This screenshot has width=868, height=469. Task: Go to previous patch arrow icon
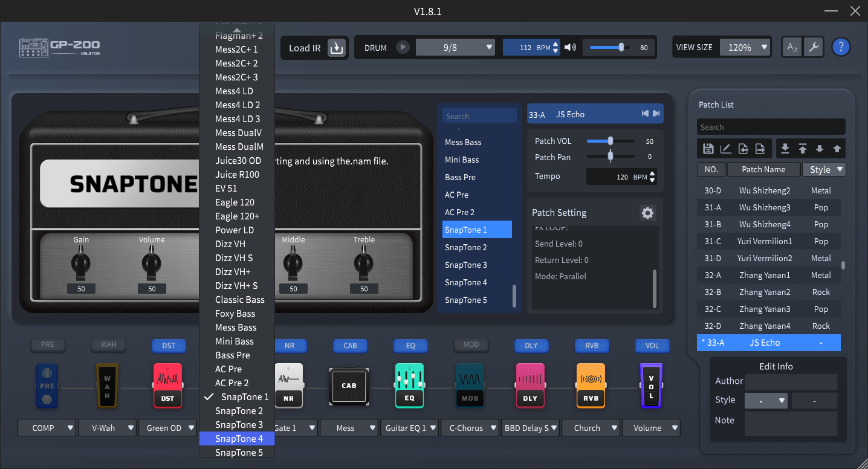pyautogui.click(x=645, y=114)
